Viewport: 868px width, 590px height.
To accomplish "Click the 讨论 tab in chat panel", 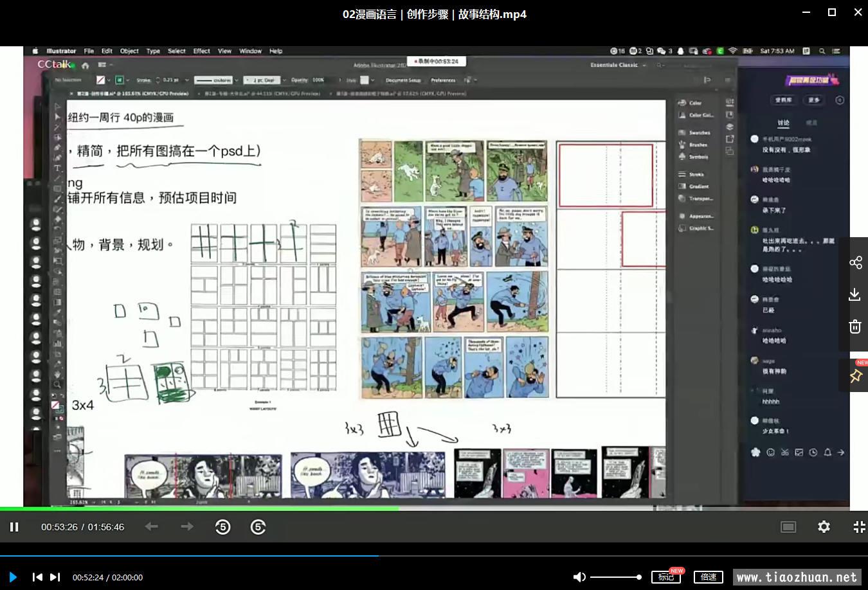I will [783, 123].
